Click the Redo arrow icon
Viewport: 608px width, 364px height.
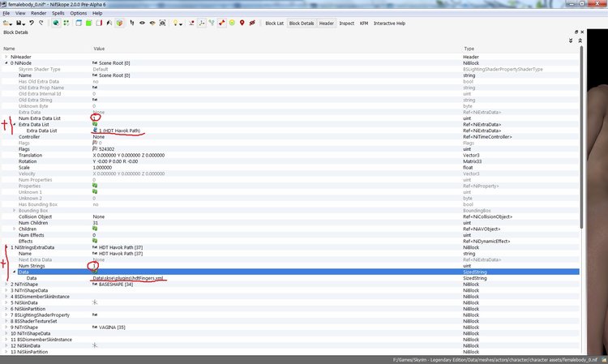pos(41,23)
